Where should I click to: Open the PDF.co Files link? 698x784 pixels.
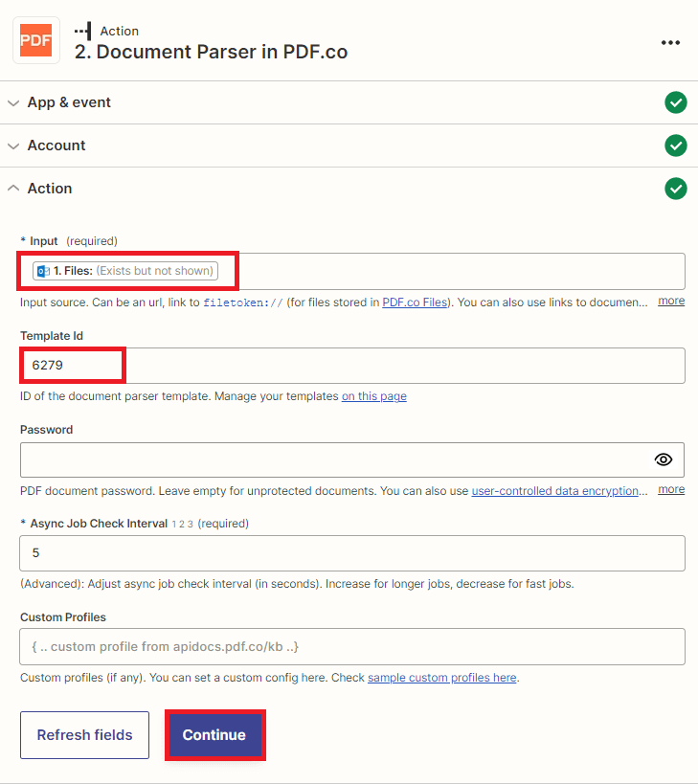pyautogui.click(x=415, y=302)
